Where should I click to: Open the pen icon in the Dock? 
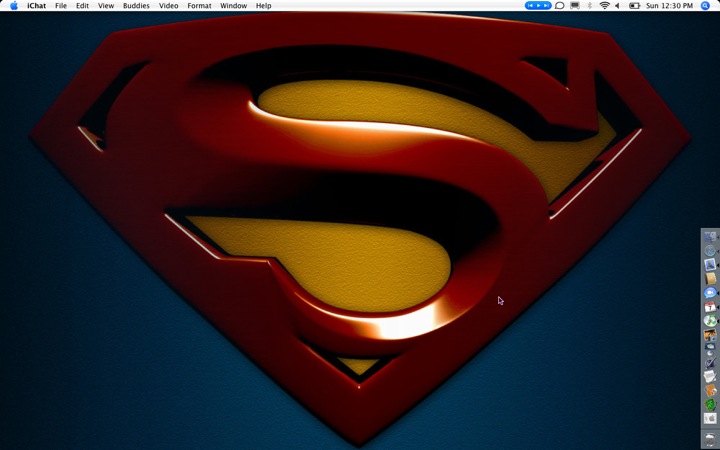coord(710,362)
